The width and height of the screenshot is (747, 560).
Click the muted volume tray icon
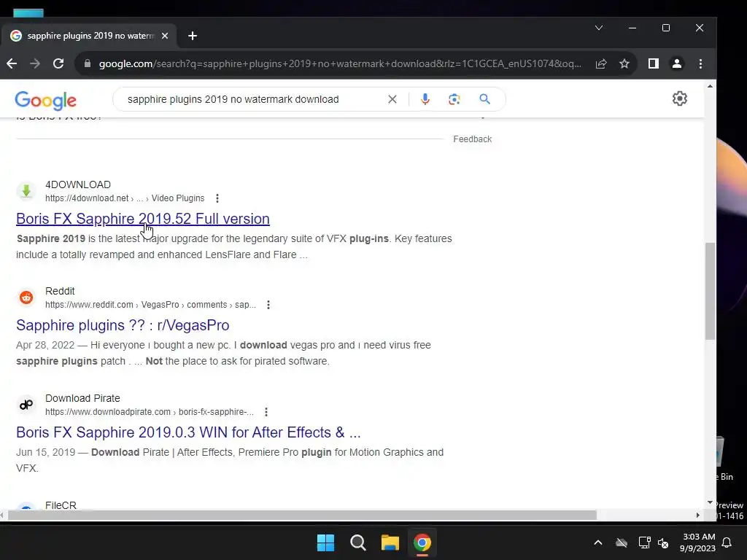(x=662, y=542)
